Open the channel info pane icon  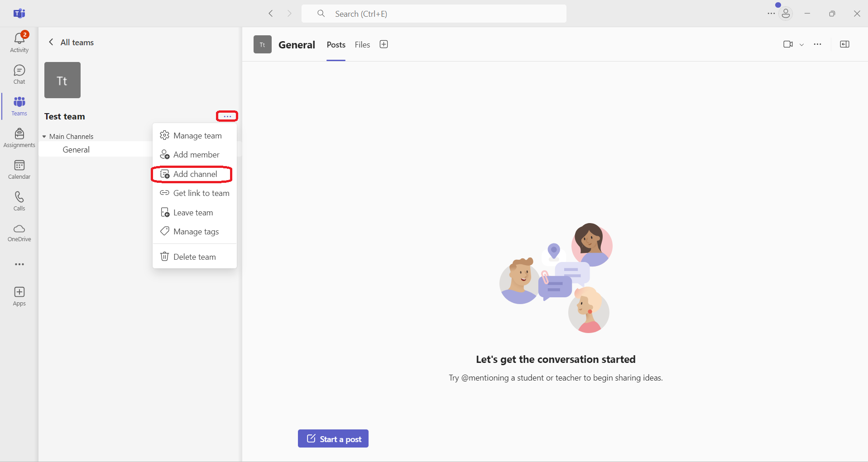844,44
